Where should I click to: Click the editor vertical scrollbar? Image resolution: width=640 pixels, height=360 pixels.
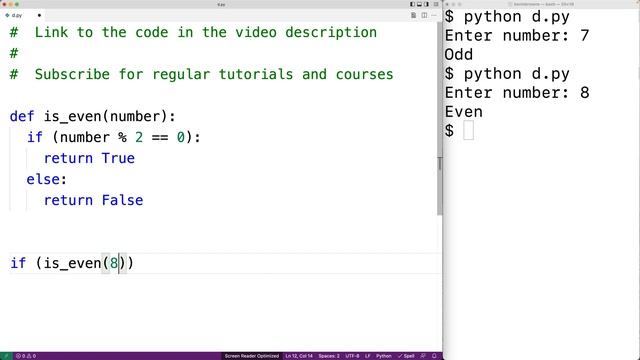[440, 118]
